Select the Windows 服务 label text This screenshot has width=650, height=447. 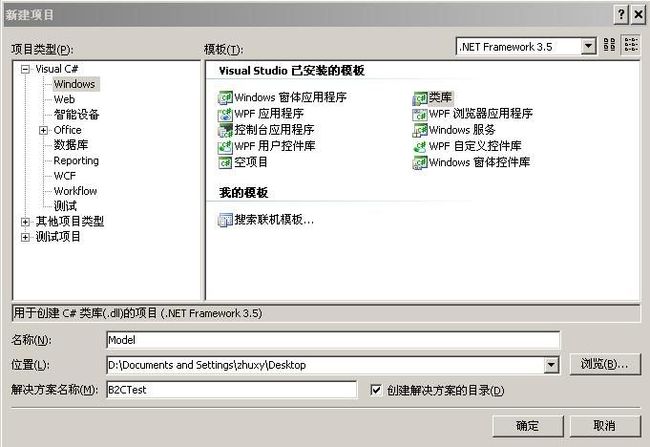(462, 130)
